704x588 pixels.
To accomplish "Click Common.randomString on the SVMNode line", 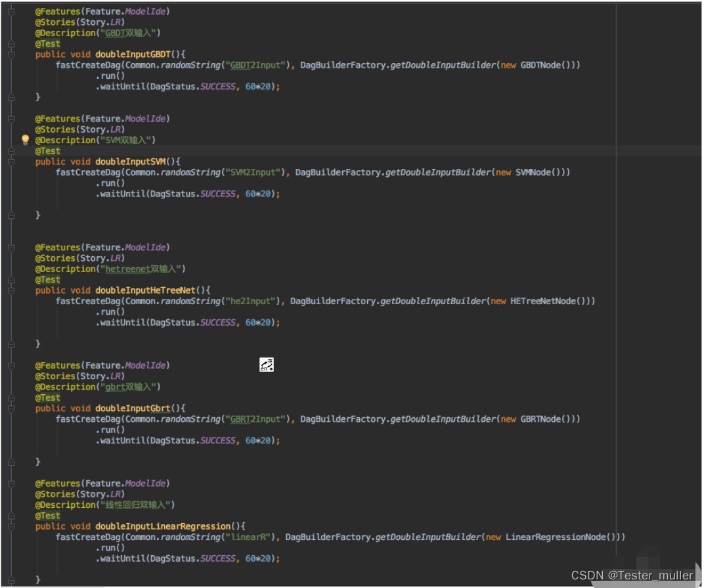I will 173,173.
